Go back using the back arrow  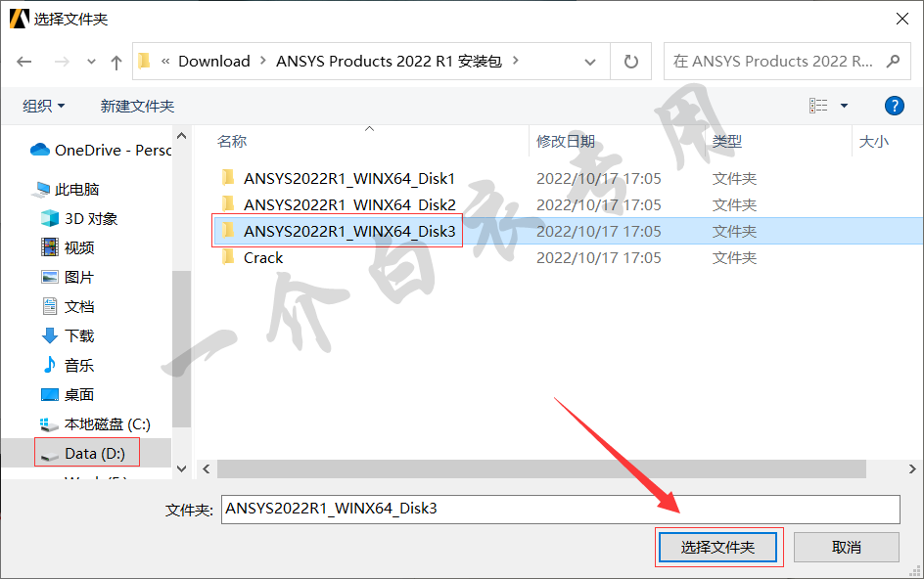click(x=24, y=62)
